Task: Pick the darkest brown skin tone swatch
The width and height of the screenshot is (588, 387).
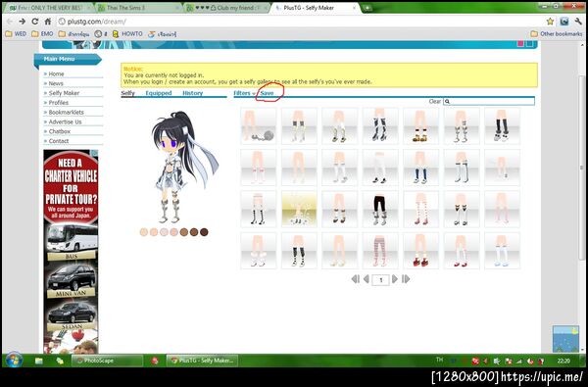Action: pyautogui.click(x=204, y=232)
